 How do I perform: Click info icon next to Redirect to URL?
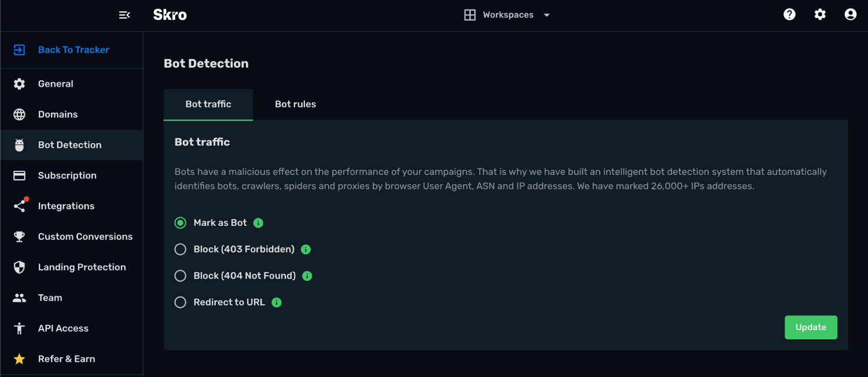(x=277, y=302)
